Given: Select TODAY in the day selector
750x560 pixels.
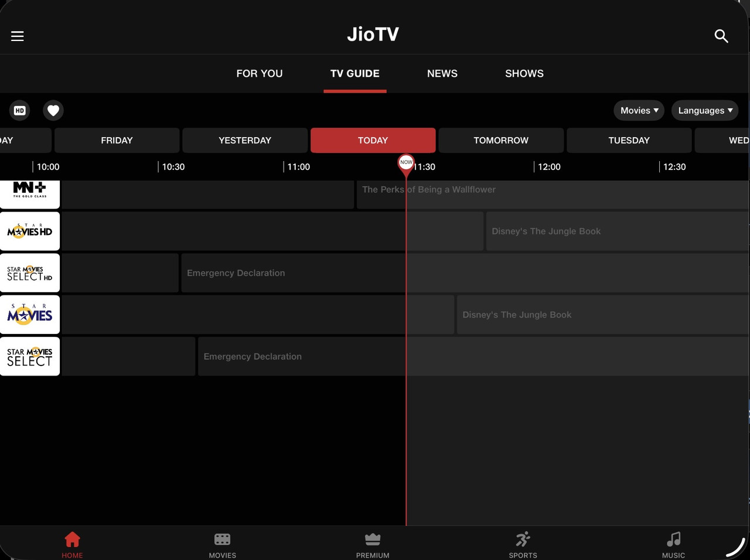Looking at the screenshot, I should coord(373,140).
